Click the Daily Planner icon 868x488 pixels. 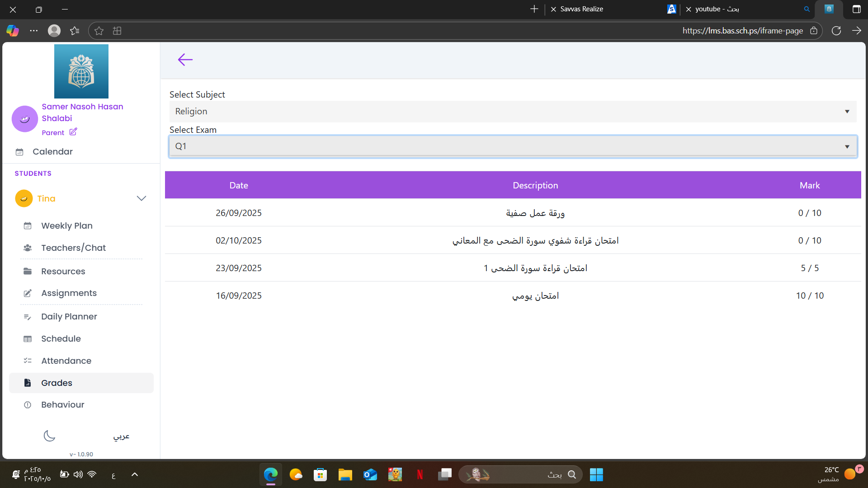tap(28, 317)
